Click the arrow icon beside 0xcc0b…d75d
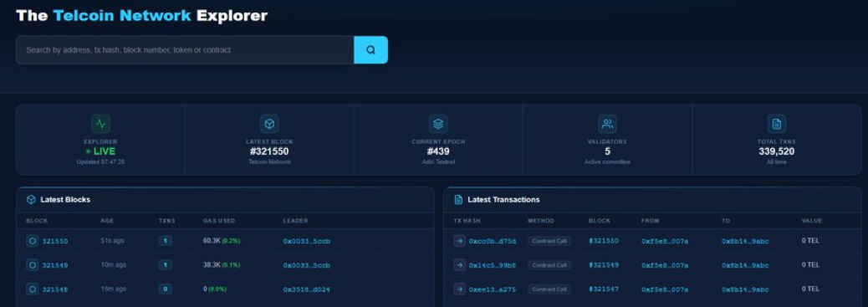Screen dimensions: 868x307 coord(459,241)
